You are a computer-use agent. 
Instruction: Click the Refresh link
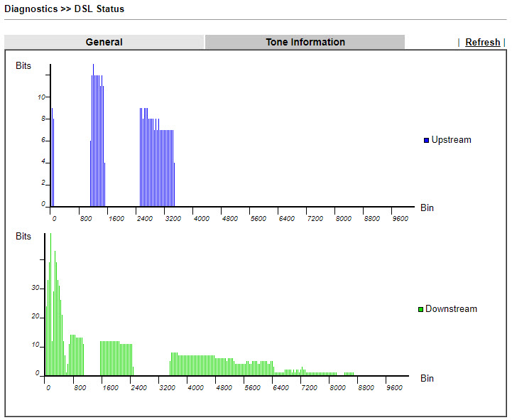pos(483,42)
